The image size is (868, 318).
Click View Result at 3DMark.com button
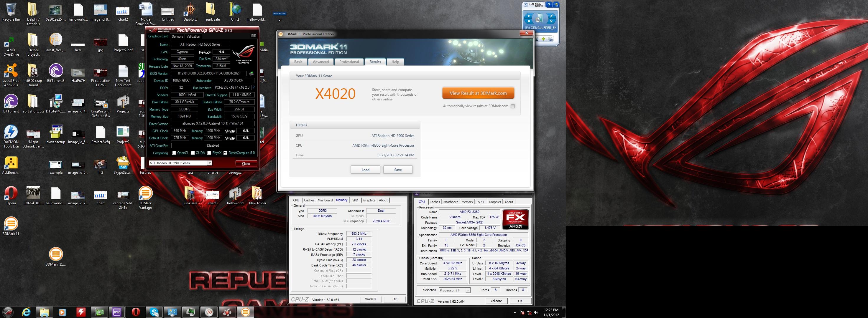tap(478, 93)
